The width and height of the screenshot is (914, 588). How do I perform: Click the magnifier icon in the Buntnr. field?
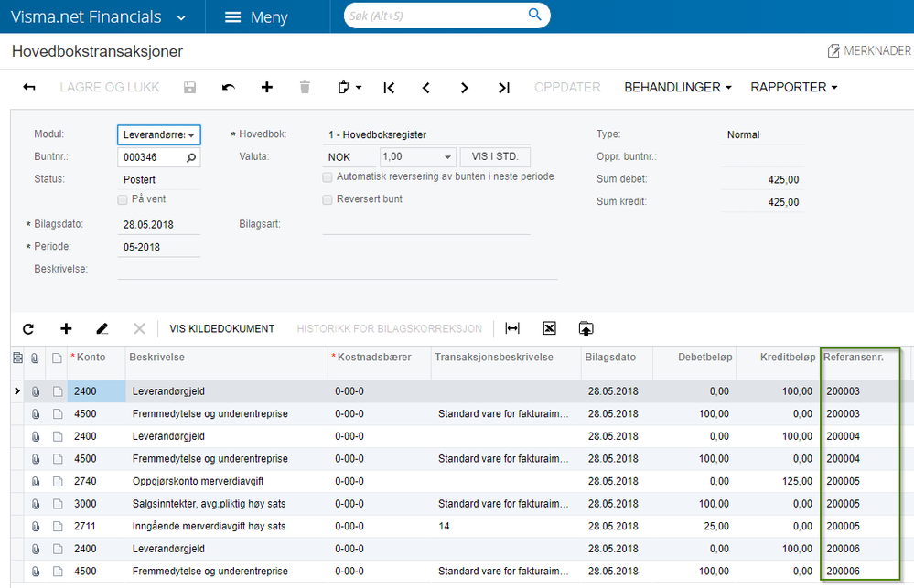pos(191,157)
